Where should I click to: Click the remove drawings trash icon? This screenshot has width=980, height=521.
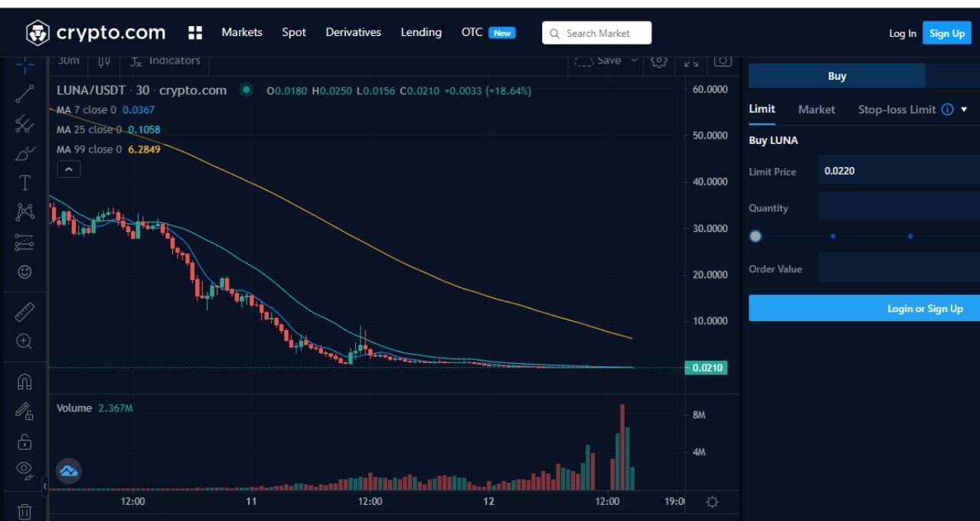(x=24, y=511)
